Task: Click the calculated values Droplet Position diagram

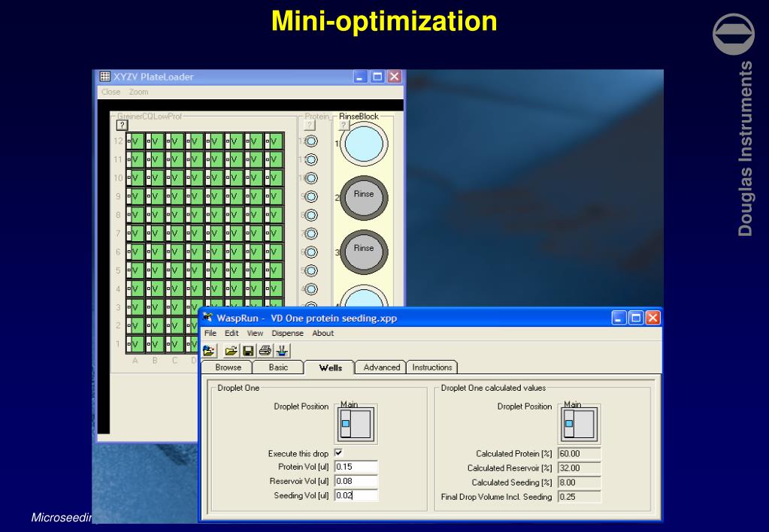Action: click(x=580, y=424)
